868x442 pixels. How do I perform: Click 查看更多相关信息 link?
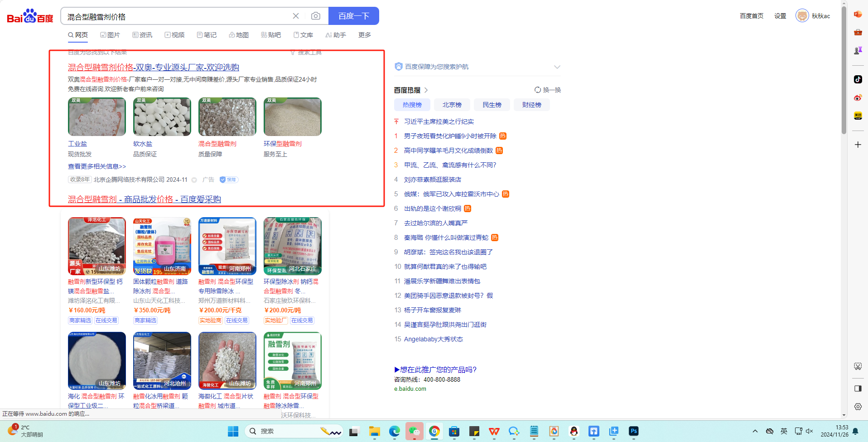pyautogui.click(x=97, y=166)
